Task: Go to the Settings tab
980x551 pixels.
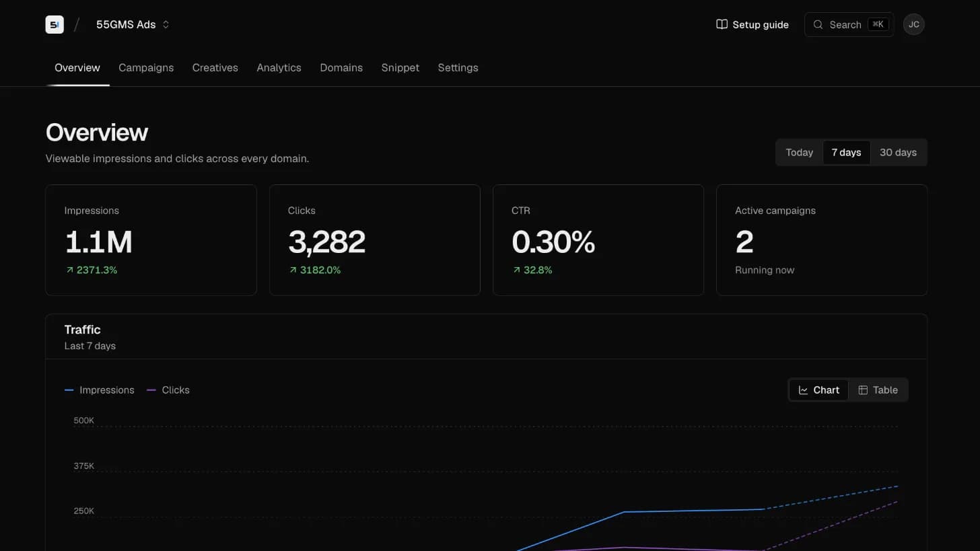Action: click(x=458, y=67)
